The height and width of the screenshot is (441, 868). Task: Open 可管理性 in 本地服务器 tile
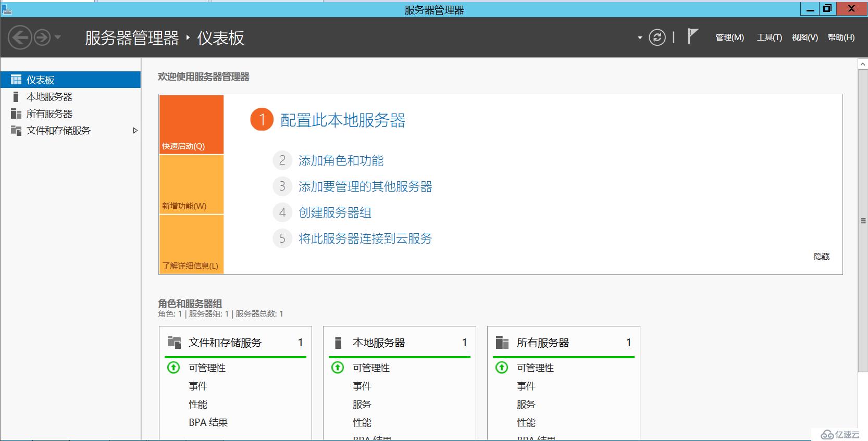[371, 368]
